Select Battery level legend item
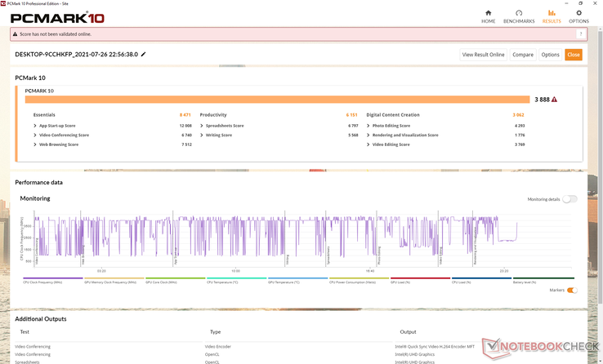603x364 pixels. (543, 280)
